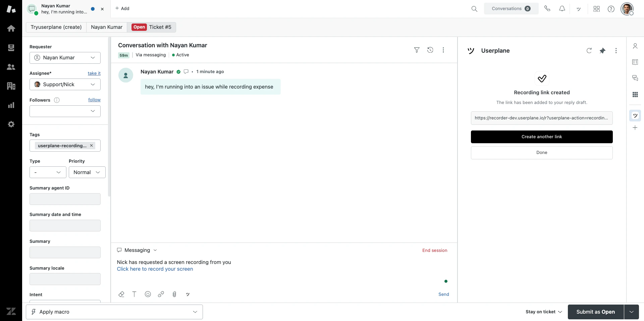This screenshot has height=321, width=644.
Task: Select Userplane icon in right rail
Action: point(635,115)
